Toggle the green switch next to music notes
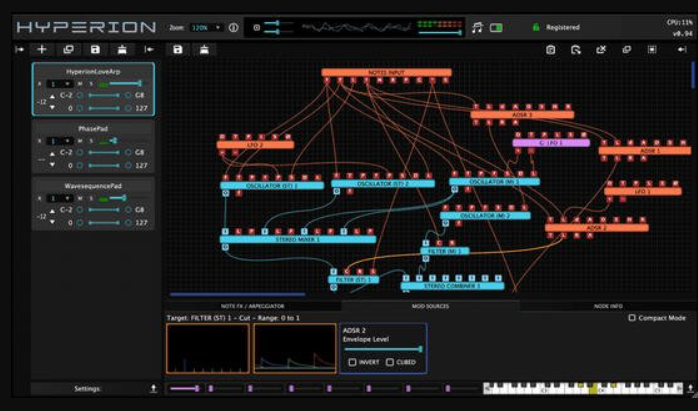Screen dimensions: 698x411 [496, 28]
